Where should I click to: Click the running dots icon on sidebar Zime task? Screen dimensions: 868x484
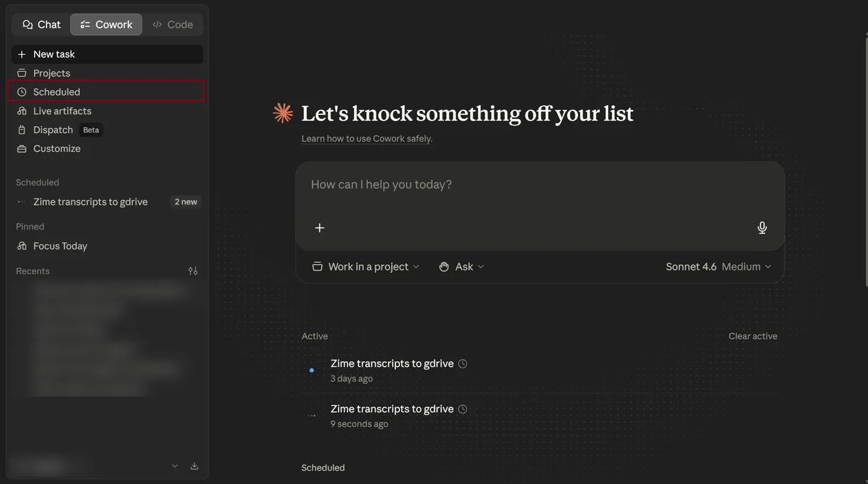[x=22, y=202]
